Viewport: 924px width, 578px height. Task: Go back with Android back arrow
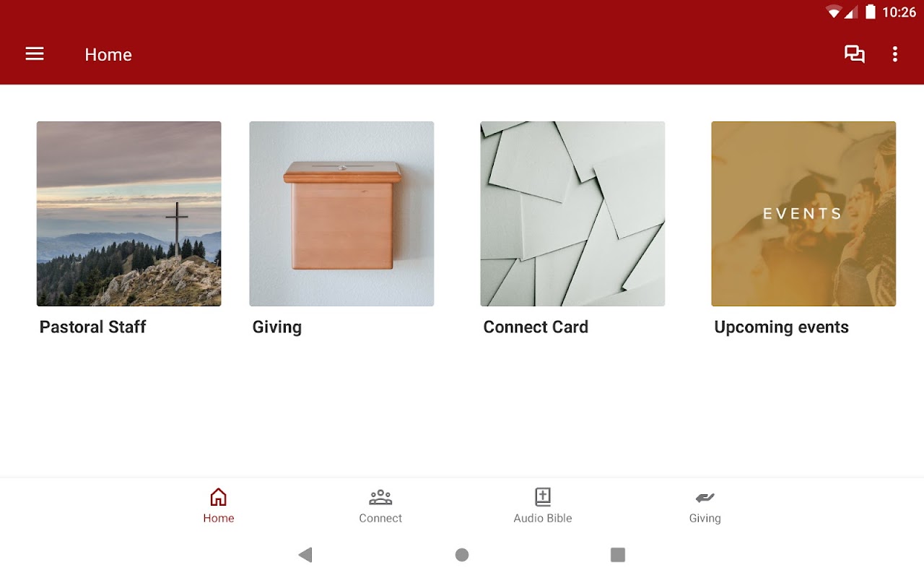click(x=305, y=555)
